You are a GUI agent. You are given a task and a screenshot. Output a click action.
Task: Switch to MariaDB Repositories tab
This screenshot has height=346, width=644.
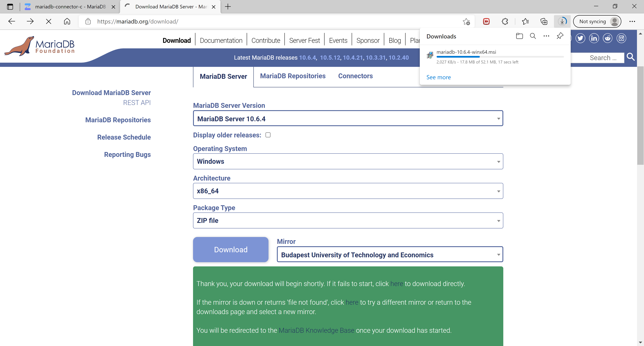tap(292, 76)
